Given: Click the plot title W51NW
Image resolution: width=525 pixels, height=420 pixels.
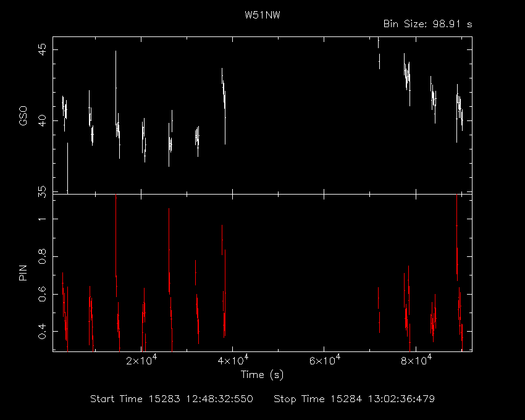Looking at the screenshot, I should (x=262, y=15).
